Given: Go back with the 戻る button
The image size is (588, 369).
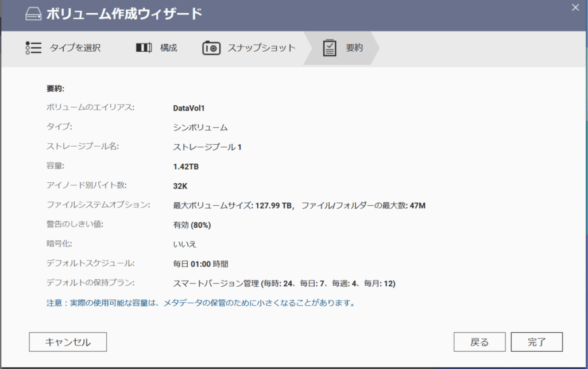Looking at the screenshot, I should 479,342.
